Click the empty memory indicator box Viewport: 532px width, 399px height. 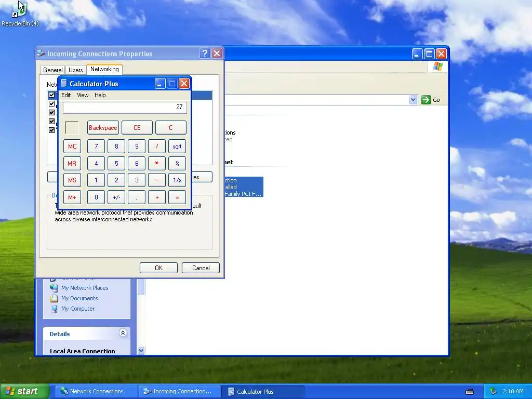[x=72, y=128]
